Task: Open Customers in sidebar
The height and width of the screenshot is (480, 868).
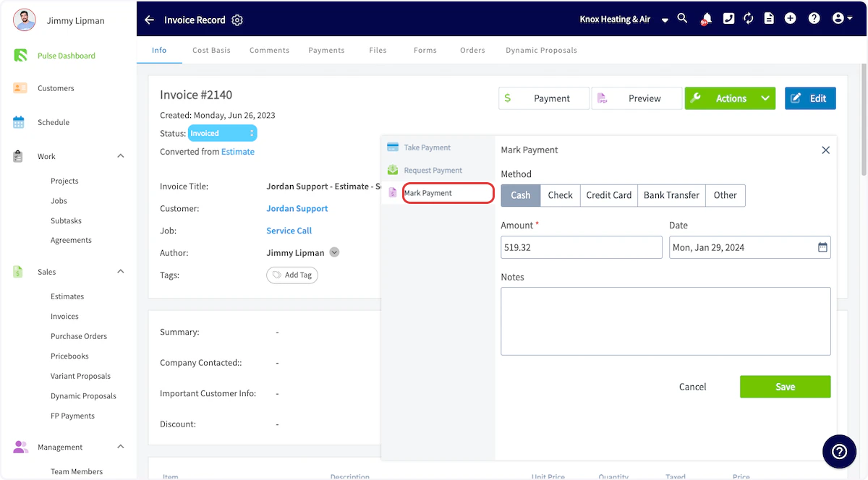Action: [56, 88]
